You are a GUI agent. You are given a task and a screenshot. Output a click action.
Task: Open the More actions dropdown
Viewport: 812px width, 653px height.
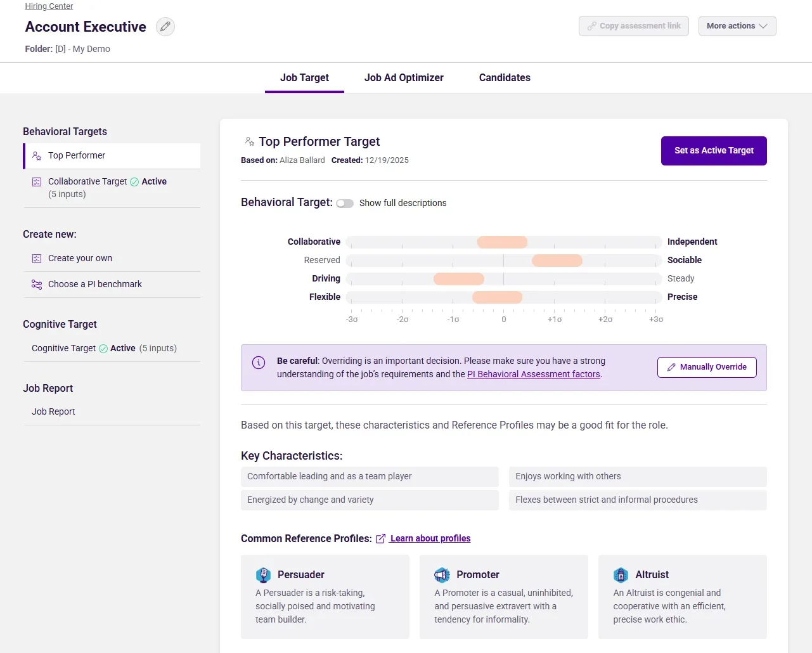pos(737,26)
